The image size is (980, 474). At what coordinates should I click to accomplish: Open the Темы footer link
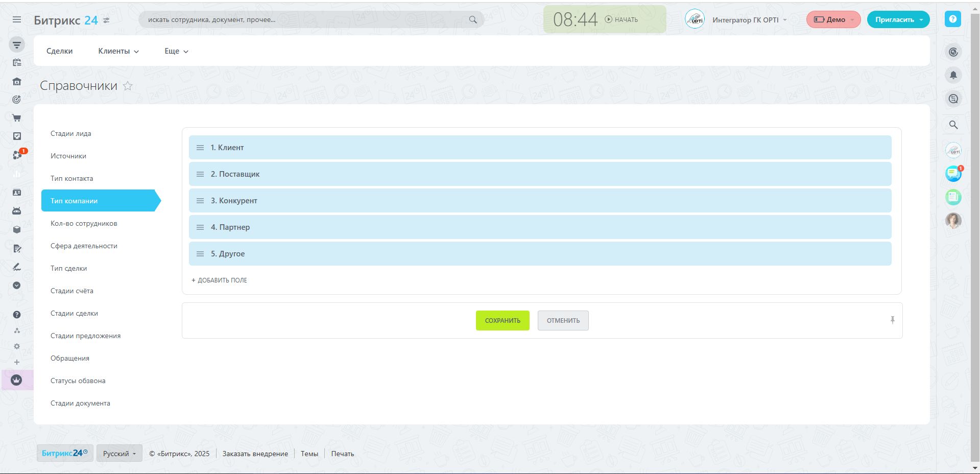point(309,454)
